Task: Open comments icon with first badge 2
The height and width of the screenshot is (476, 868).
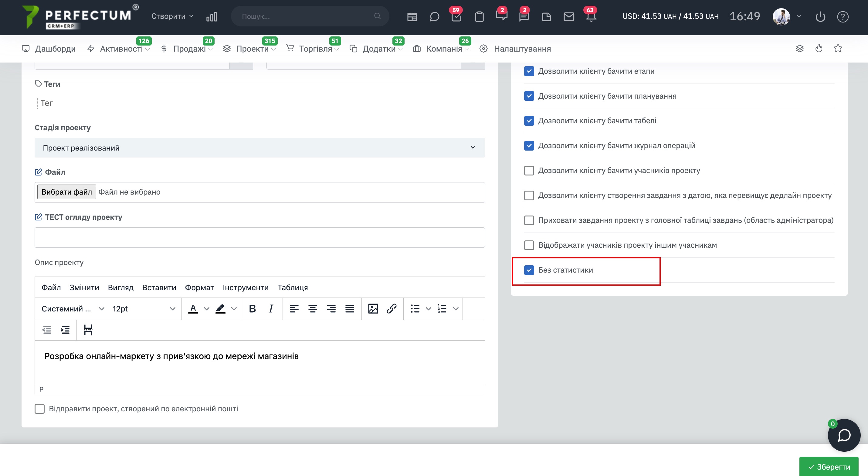Action: 501,16
